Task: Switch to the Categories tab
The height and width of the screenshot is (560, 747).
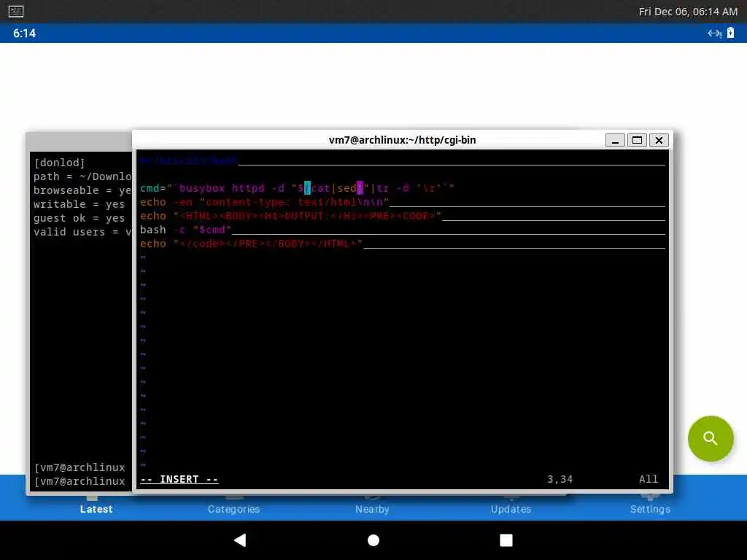Action: coord(233,508)
